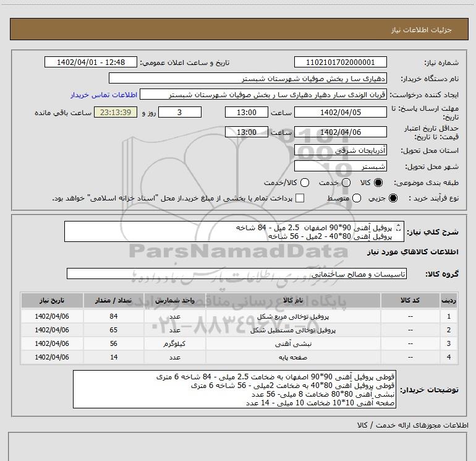Select the کالا radio button
Viewport: 476px width, 461px height.
(378, 183)
